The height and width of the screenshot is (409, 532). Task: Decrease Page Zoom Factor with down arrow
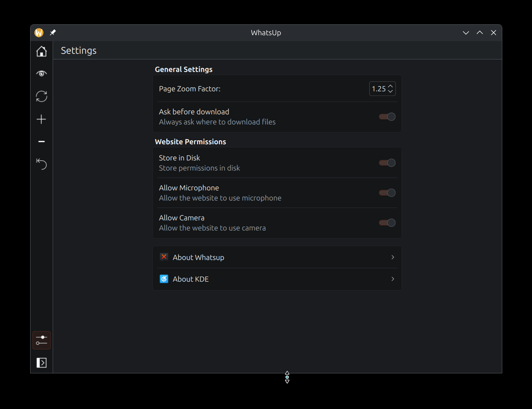391,91
